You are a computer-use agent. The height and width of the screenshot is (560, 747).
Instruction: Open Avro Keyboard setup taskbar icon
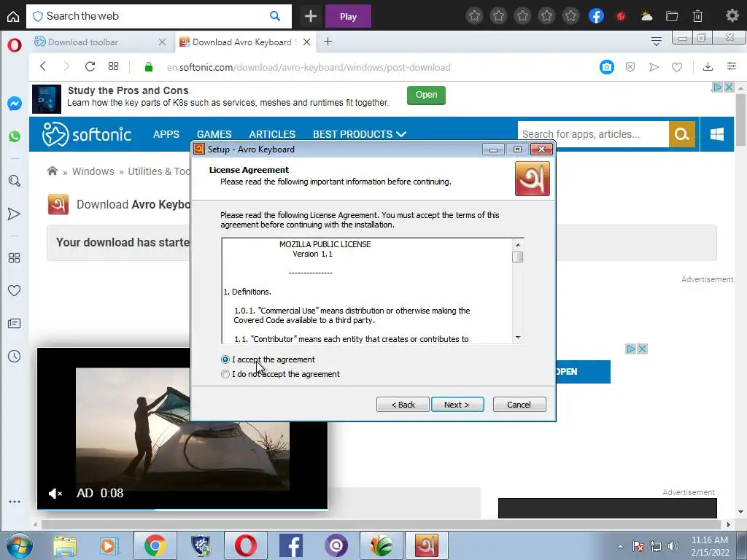[426, 545]
